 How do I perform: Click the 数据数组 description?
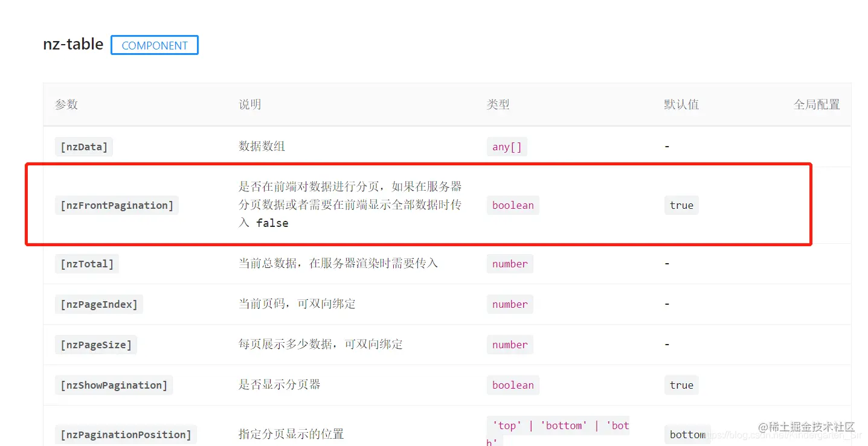click(x=262, y=146)
